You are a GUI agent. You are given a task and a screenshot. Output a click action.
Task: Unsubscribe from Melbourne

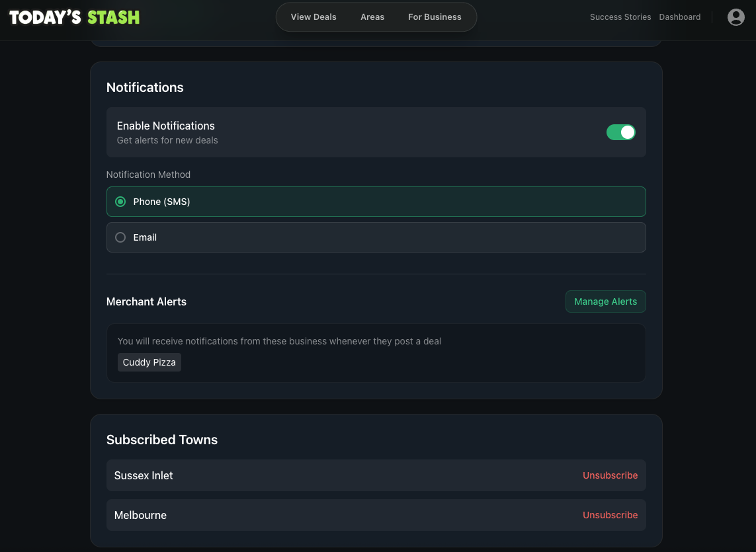[x=610, y=515]
